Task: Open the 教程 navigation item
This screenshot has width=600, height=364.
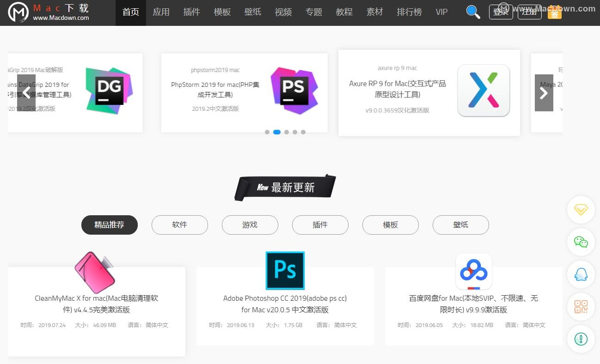Action: click(344, 12)
